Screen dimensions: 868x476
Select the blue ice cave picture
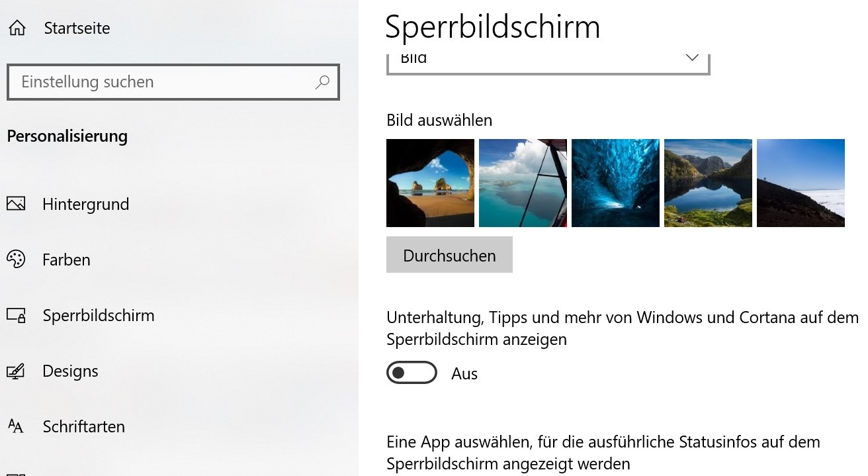[615, 183]
